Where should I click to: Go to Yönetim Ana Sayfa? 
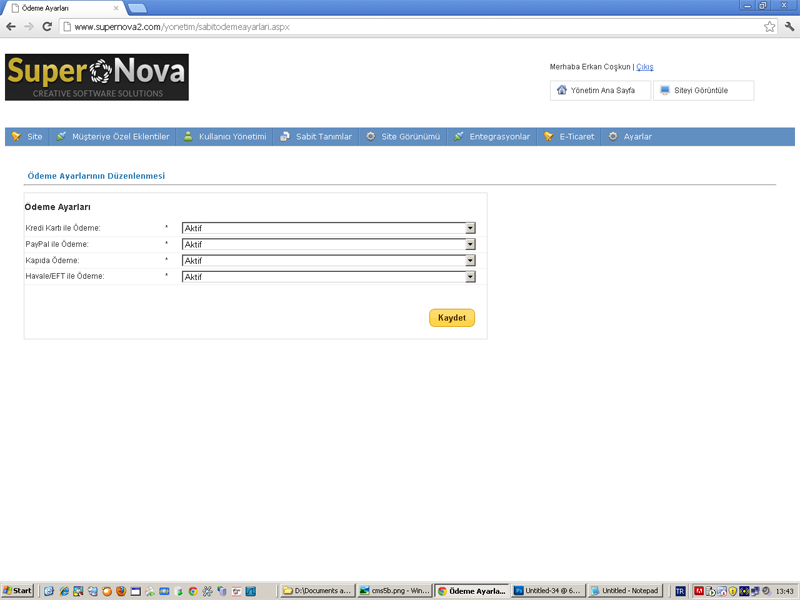click(x=601, y=90)
